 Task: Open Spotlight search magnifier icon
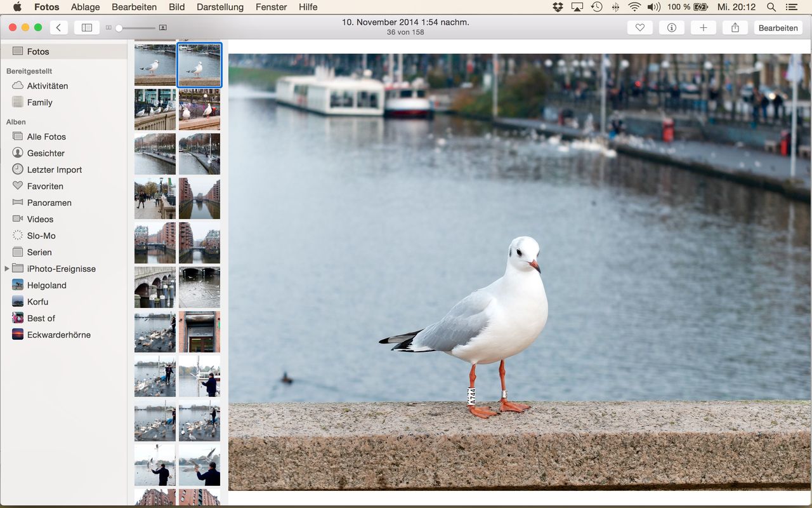click(x=771, y=7)
